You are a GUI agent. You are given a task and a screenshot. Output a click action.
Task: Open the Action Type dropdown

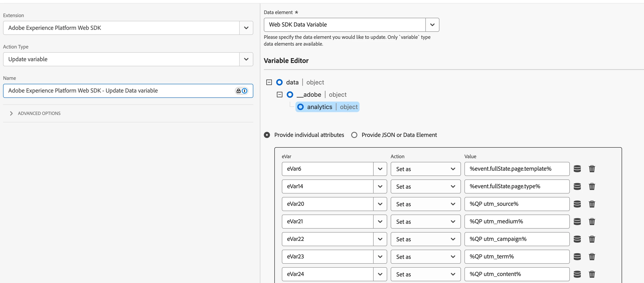point(246,59)
